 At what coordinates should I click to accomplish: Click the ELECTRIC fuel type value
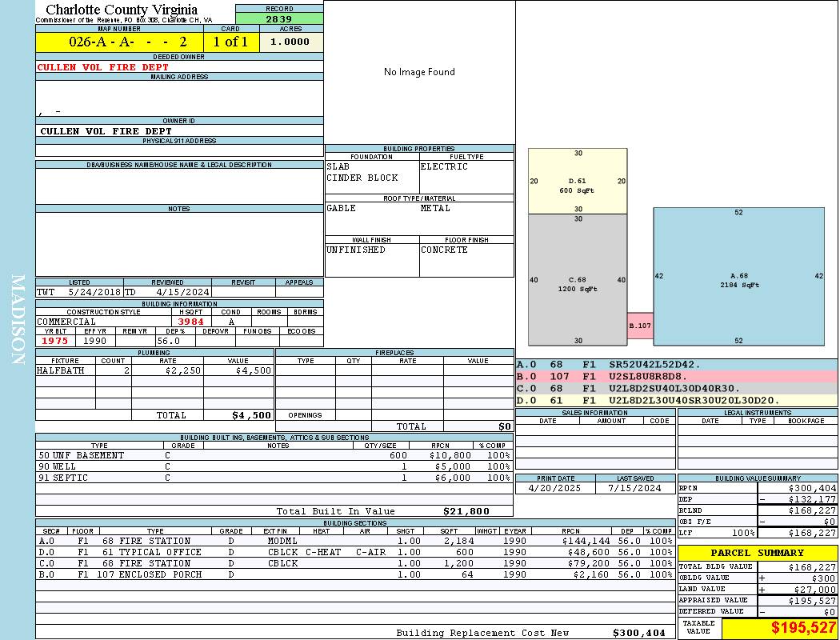[x=444, y=166]
